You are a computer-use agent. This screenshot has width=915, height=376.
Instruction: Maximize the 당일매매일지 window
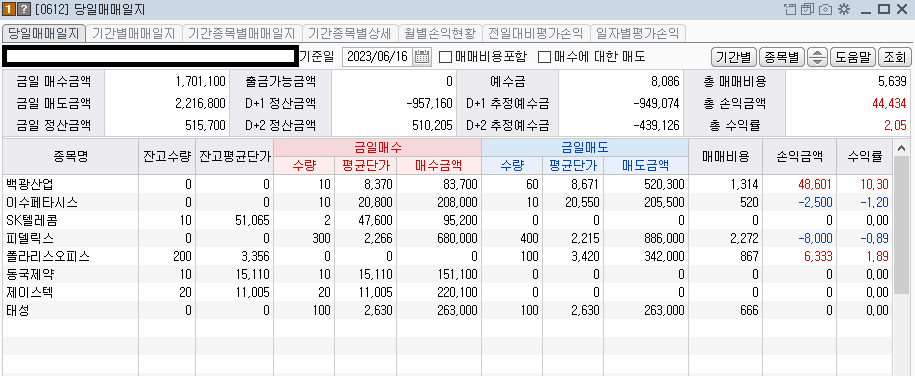[x=883, y=9]
